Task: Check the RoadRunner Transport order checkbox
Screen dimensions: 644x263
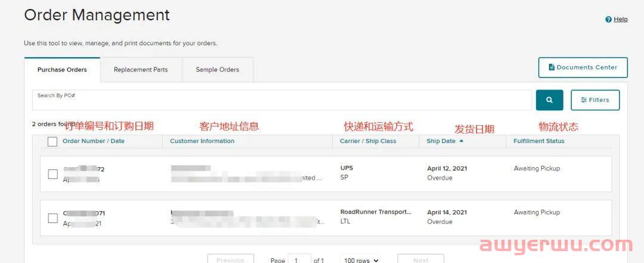Action: [x=53, y=218]
